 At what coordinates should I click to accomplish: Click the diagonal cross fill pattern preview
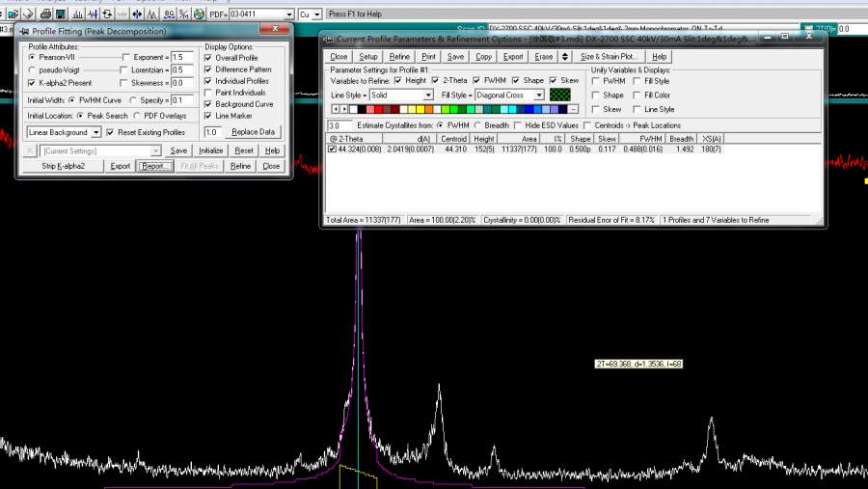[561, 95]
